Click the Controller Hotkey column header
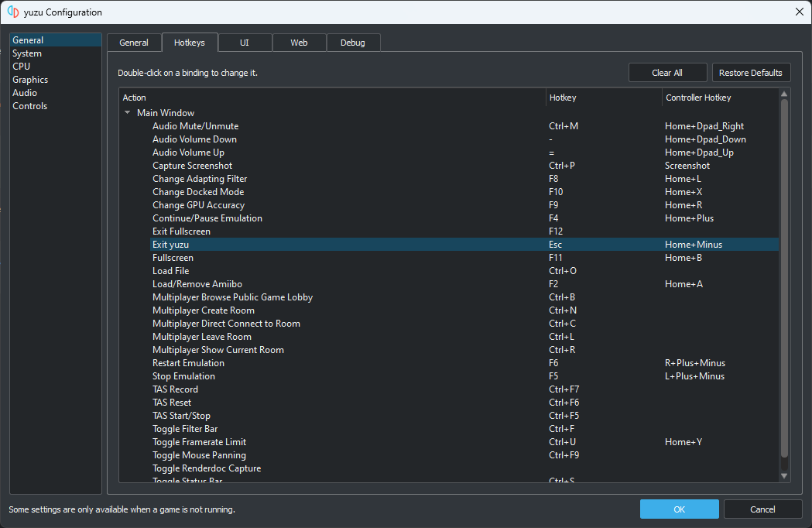Image resolution: width=812 pixels, height=528 pixels. (x=721, y=98)
